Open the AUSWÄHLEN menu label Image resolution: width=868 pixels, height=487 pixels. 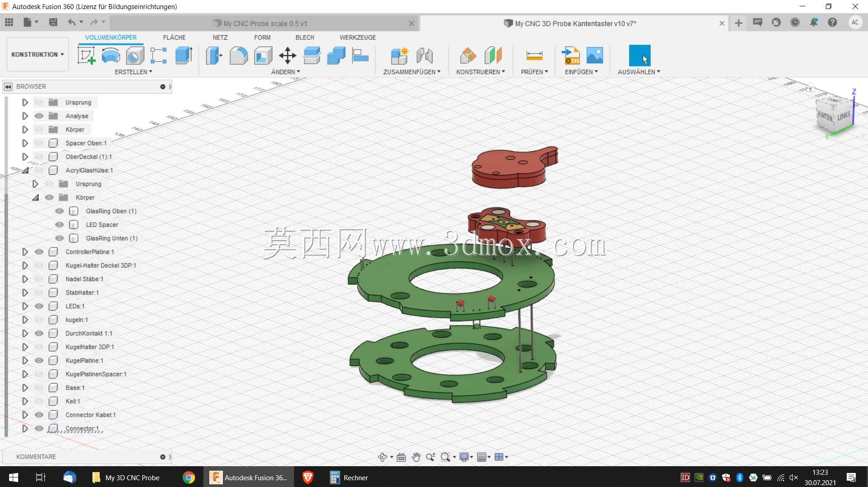click(639, 72)
